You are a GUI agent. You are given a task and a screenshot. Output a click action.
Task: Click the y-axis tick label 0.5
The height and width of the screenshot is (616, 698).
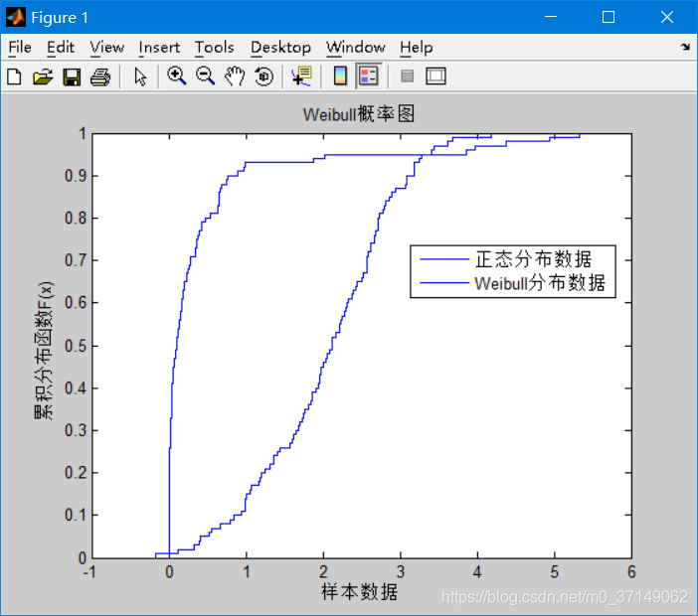[x=76, y=346]
